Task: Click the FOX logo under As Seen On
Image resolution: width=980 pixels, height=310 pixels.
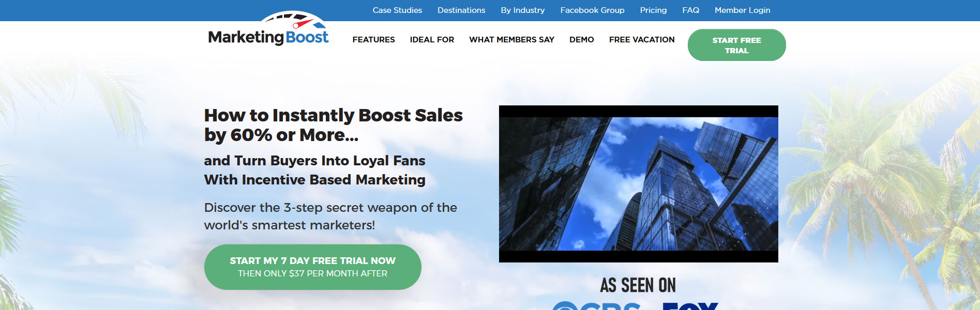Action: coord(690,306)
